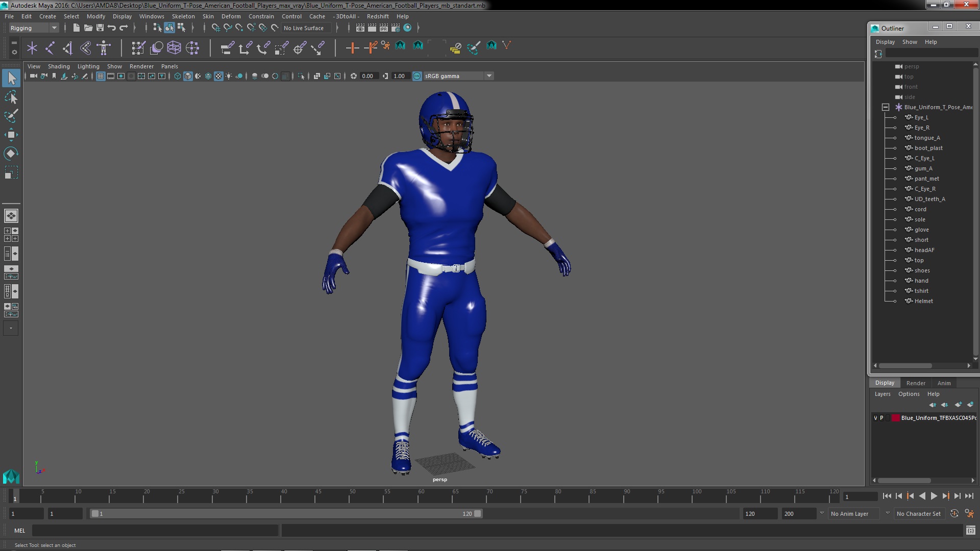980x551 pixels.
Task: Activate the Scale tool in the toolbox
Action: click(x=11, y=172)
